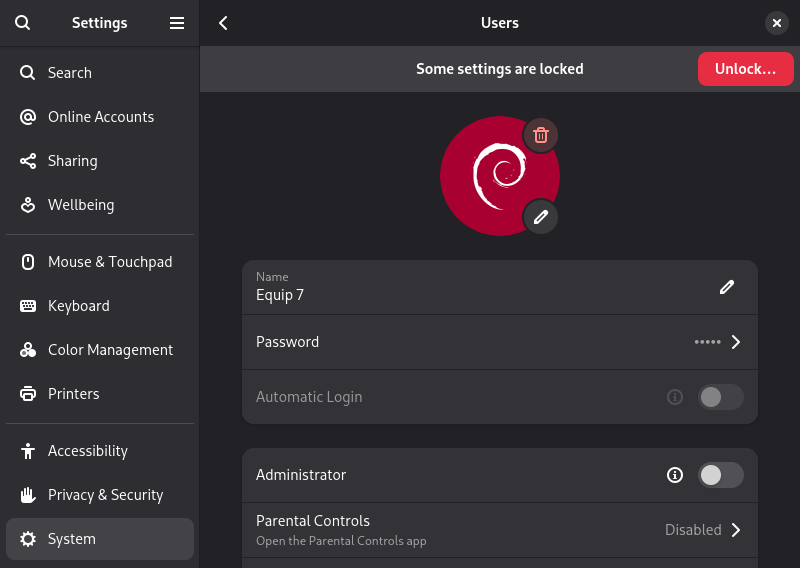
Task: Click the trash icon to remove avatar
Action: (541, 135)
